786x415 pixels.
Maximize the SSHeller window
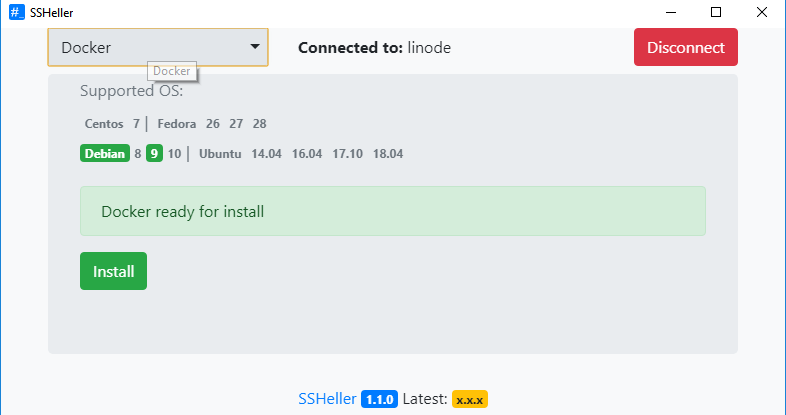pyautogui.click(x=716, y=12)
